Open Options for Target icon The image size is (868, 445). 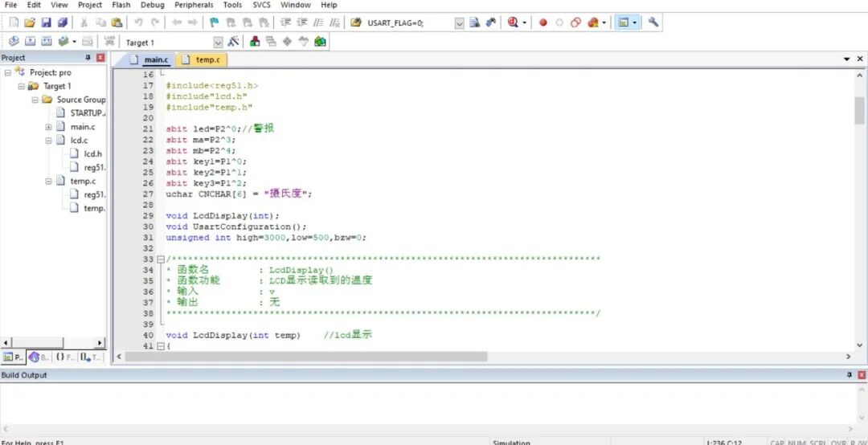point(233,42)
